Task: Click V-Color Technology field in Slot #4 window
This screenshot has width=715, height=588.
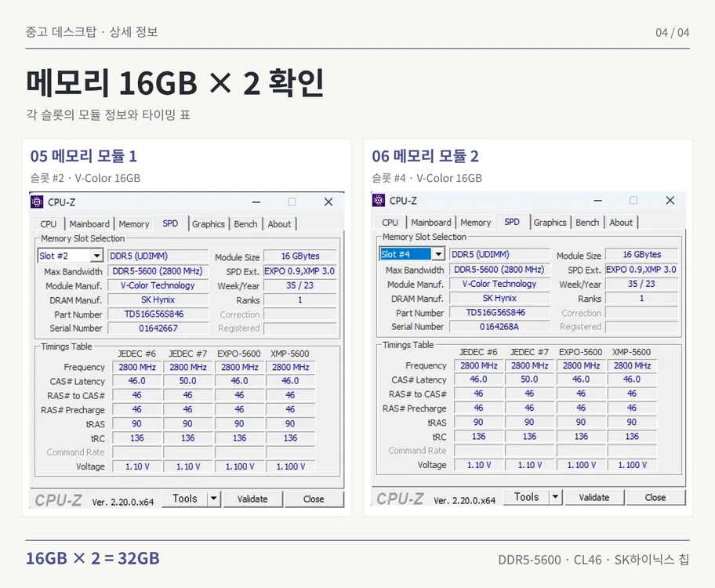Action: [x=499, y=284]
